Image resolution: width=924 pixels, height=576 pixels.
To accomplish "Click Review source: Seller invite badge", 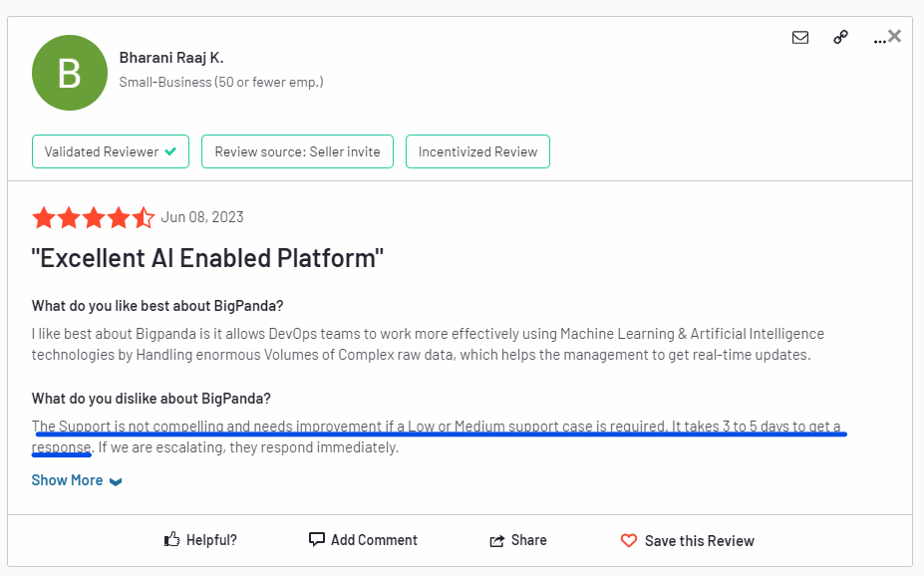I will coord(297,151).
